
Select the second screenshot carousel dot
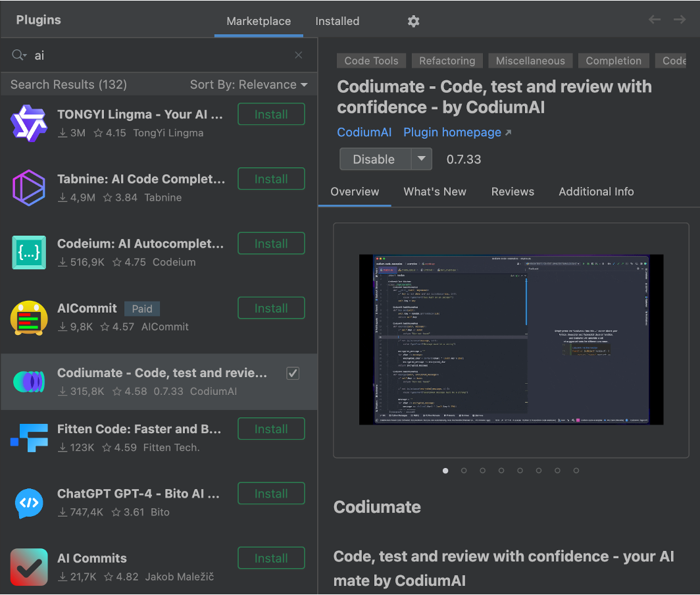coord(464,471)
